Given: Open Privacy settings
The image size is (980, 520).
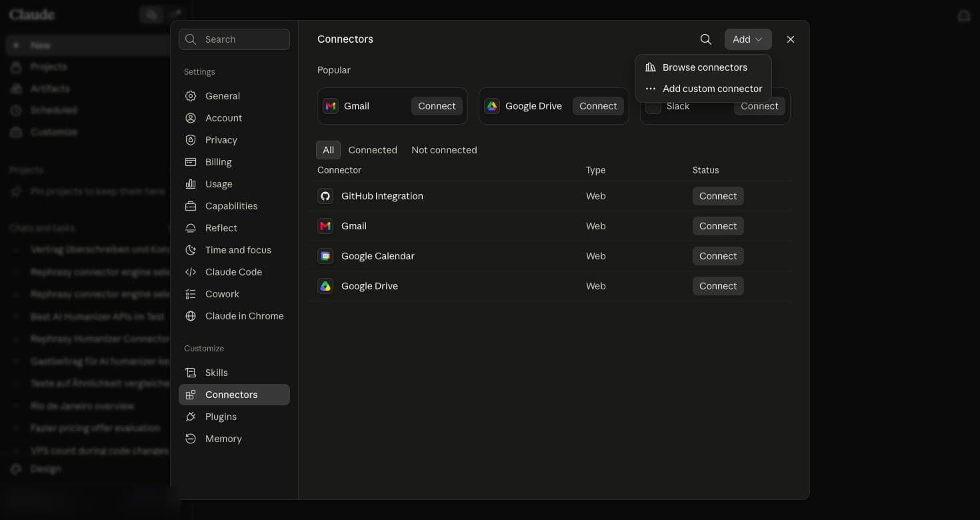Looking at the screenshot, I should pyautogui.click(x=234, y=140).
